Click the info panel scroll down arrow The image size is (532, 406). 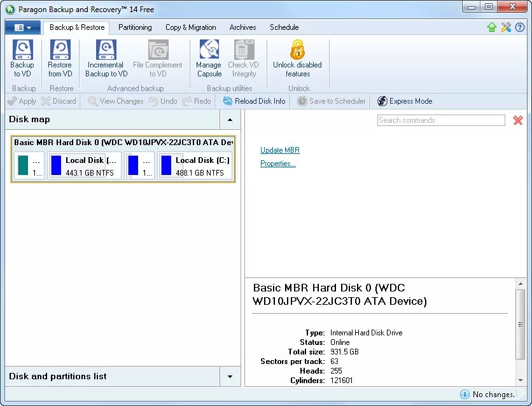pos(521,380)
